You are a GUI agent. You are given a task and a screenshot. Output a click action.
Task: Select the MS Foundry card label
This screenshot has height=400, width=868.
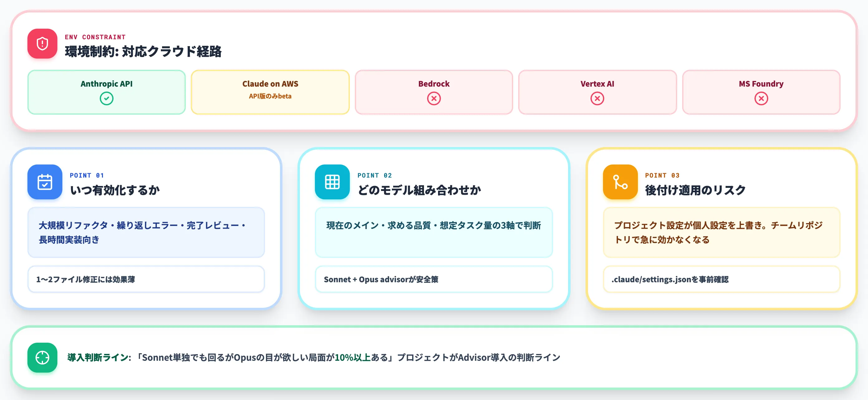761,84
